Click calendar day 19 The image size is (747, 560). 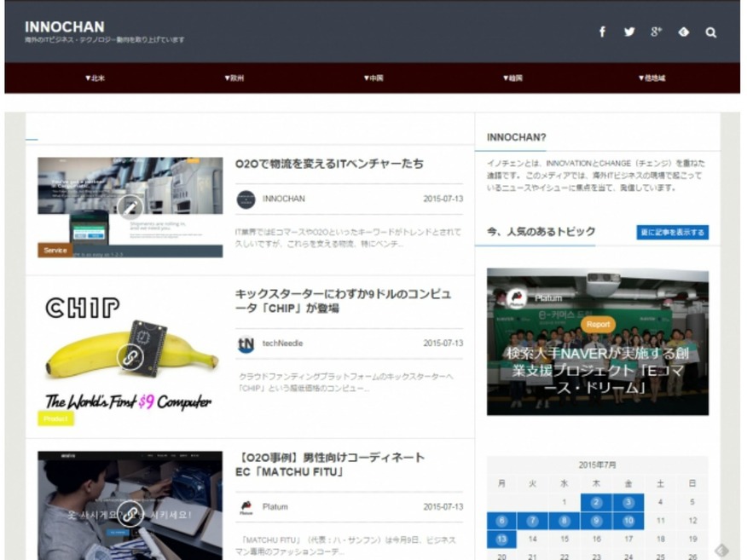692,540
